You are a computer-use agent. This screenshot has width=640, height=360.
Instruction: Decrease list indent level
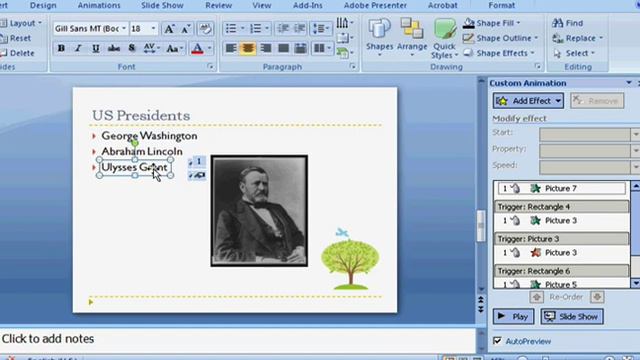point(282,29)
